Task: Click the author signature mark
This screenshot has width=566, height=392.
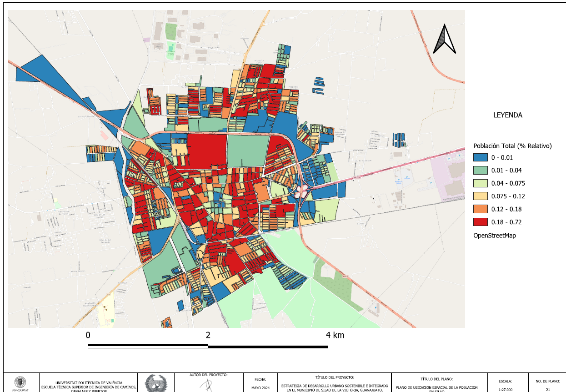Action: click(x=207, y=384)
